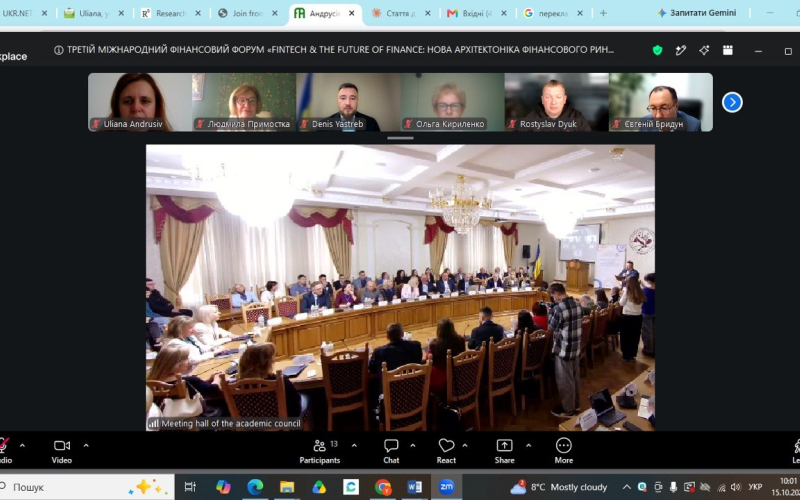Open Copilot from the taskbar
Viewport: 800px width, 500px height.
pyautogui.click(x=223, y=487)
